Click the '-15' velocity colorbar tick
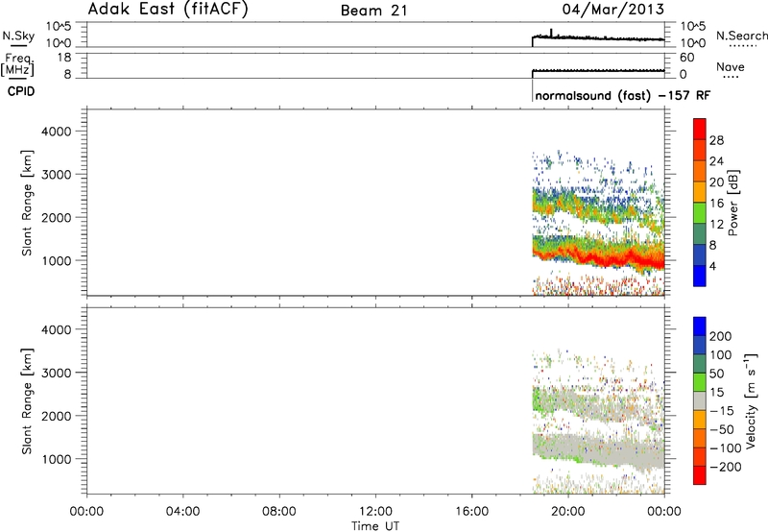The width and height of the screenshot is (768, 532). click(x=722, y=410)
